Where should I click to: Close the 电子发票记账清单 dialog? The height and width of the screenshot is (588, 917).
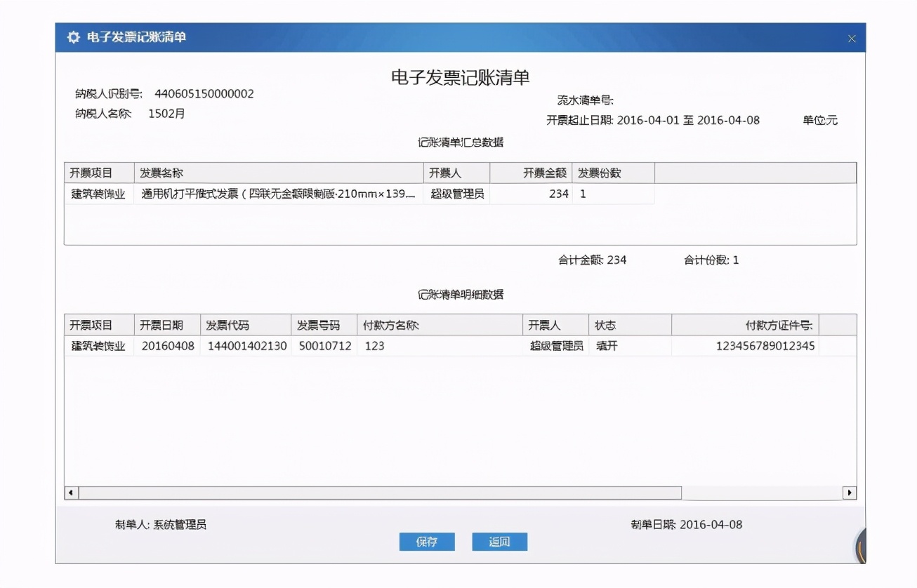(x=852, y=39)
